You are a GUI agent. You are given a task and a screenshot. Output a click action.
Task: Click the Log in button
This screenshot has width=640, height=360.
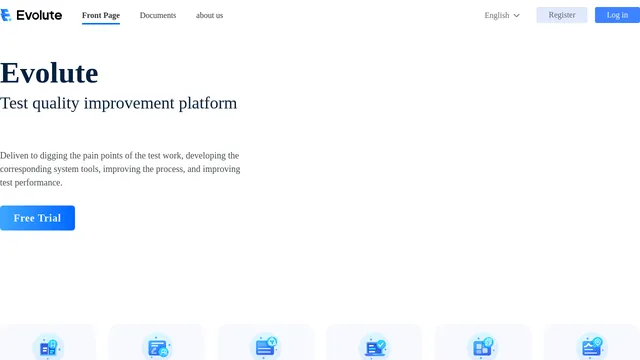click(x=617, y=15)
